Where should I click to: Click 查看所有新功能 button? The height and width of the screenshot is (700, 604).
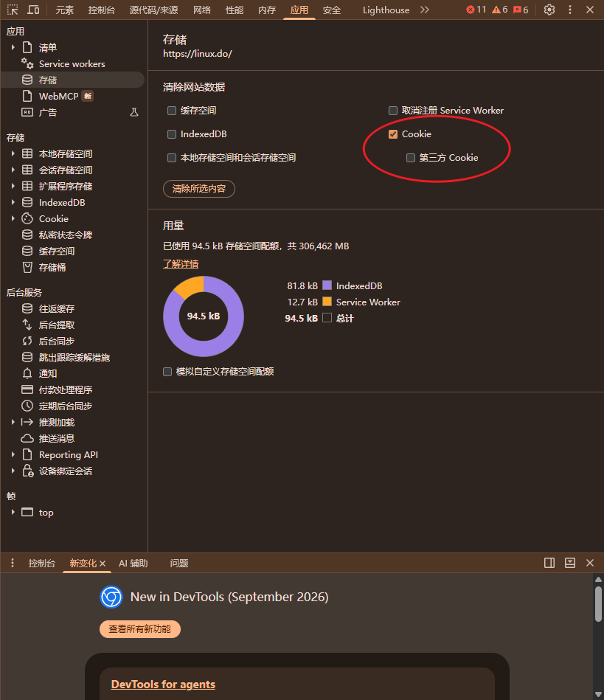[139, 629]
